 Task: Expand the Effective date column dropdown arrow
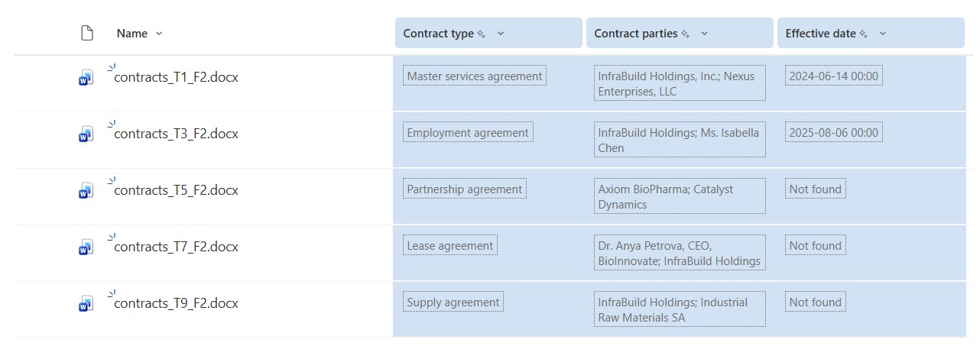tap(883, 34)
